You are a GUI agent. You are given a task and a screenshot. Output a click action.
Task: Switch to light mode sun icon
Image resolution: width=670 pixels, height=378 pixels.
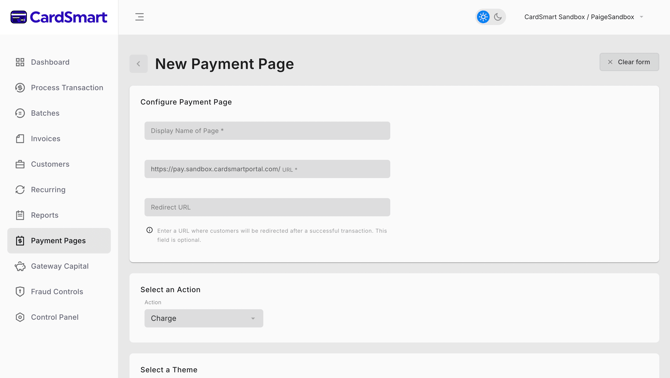[x=483, y=17]
